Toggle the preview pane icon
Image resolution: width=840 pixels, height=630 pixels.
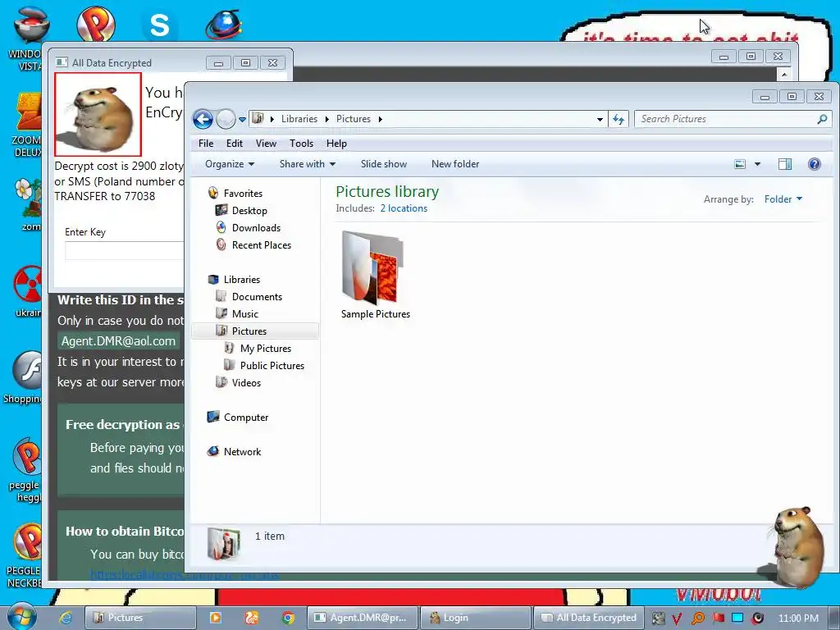pos(785,164)
